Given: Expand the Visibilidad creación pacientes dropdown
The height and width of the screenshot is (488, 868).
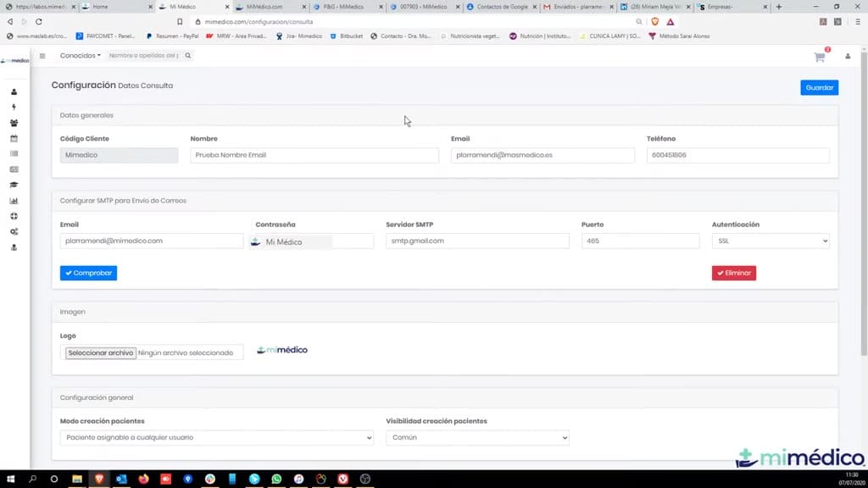Looking at the screenshot, I should (477, 438).
